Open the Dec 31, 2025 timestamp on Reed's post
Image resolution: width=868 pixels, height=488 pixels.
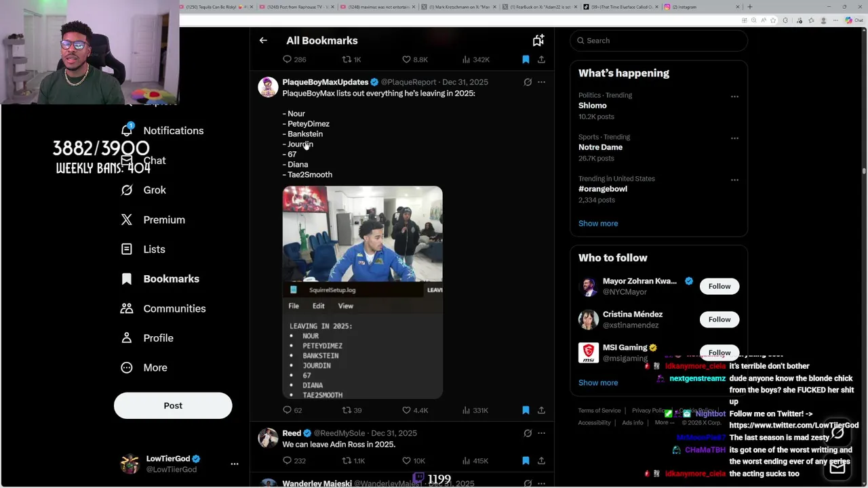394,433
